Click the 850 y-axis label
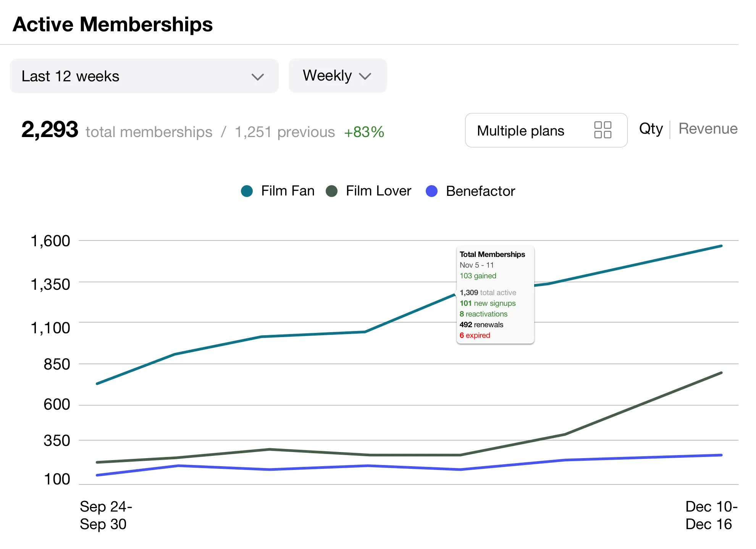This screenshot has height=549, width=756. (57, 364)
